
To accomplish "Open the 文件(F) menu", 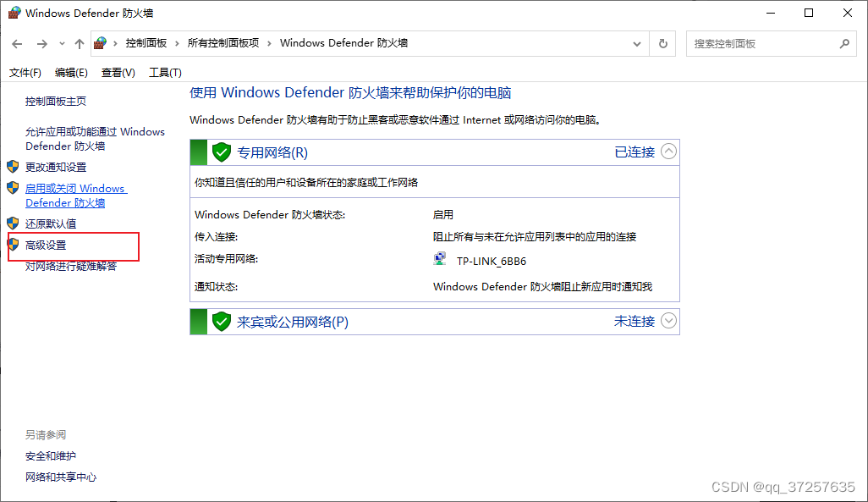I will click(x=25, y=73).
